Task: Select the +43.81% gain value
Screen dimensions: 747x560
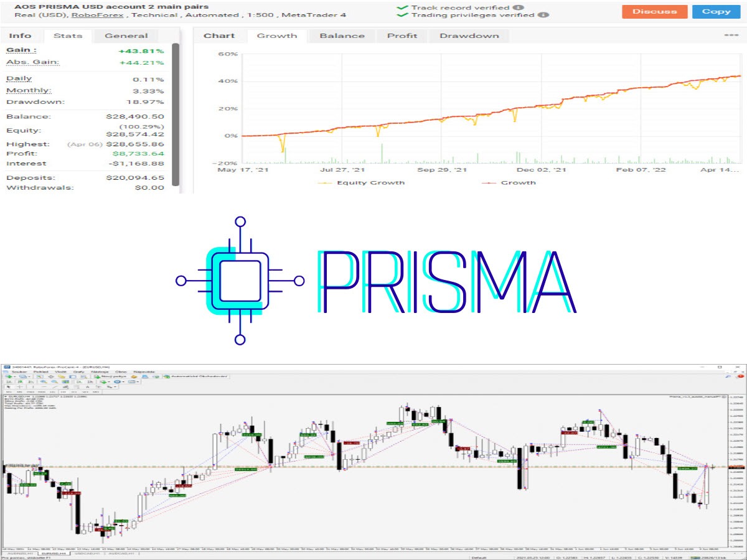Action: pyautogui.click(x=141, y=51)
